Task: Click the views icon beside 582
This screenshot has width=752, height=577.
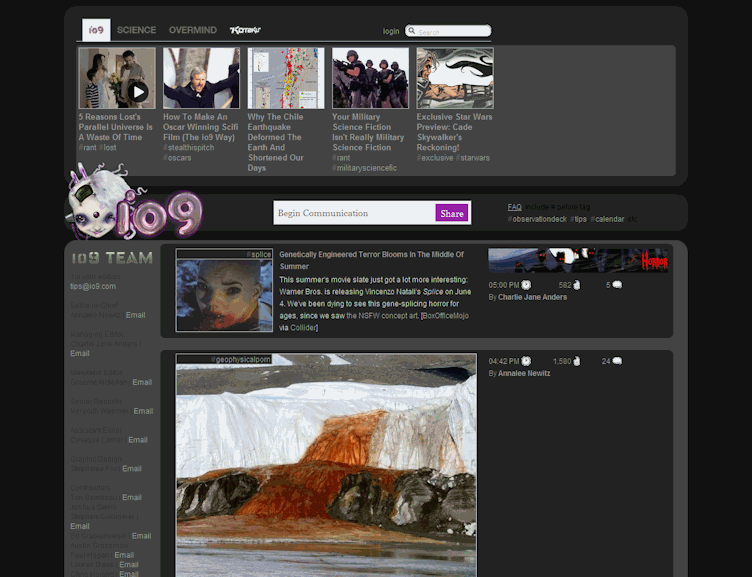Action: tap(577, 285)
